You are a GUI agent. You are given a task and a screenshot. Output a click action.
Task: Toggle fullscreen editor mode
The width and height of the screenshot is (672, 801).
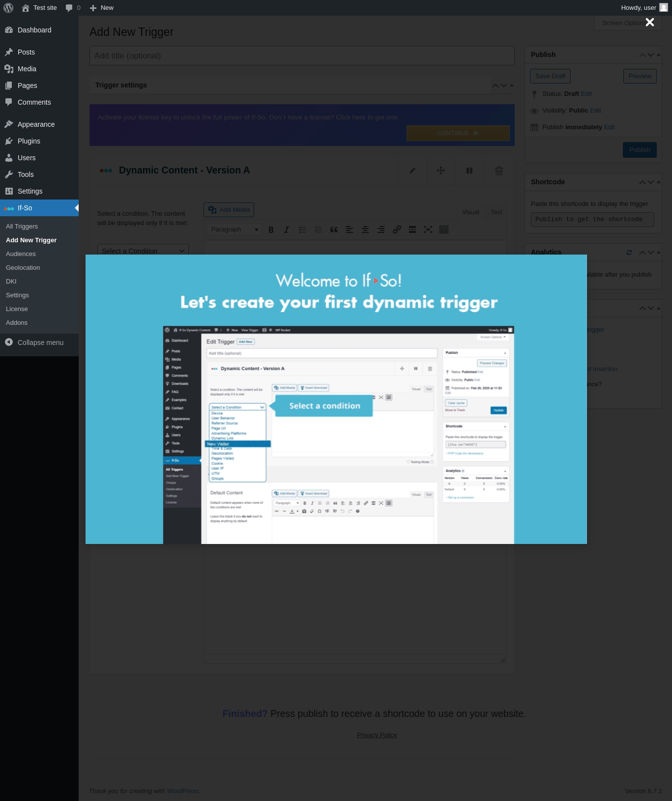(428, 229)
